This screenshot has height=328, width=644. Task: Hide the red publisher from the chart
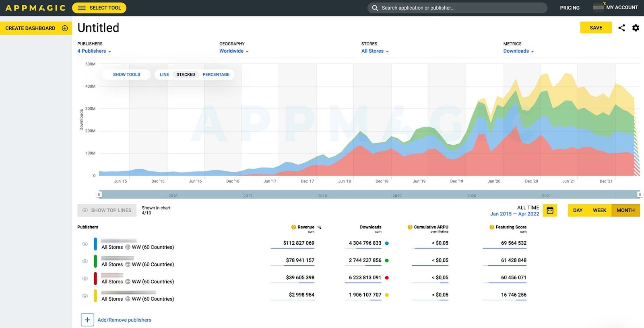tap(85, 279)
